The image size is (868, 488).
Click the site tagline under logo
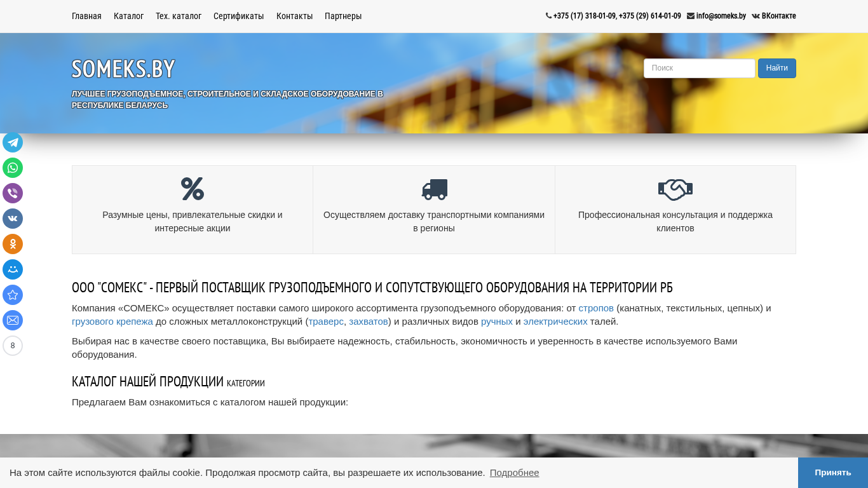coord(227,100)
